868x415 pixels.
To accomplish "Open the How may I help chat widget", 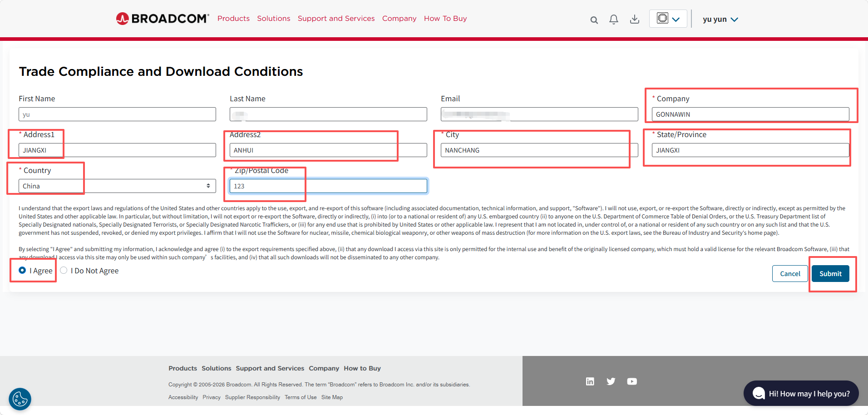I will coord(801,393).
